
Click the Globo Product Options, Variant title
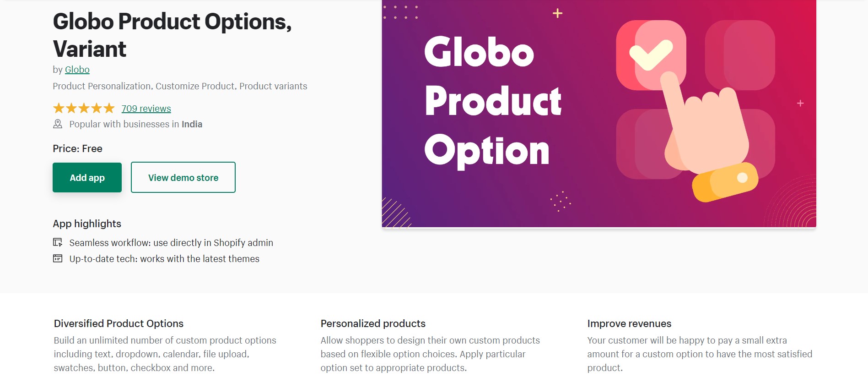[172, 35]
